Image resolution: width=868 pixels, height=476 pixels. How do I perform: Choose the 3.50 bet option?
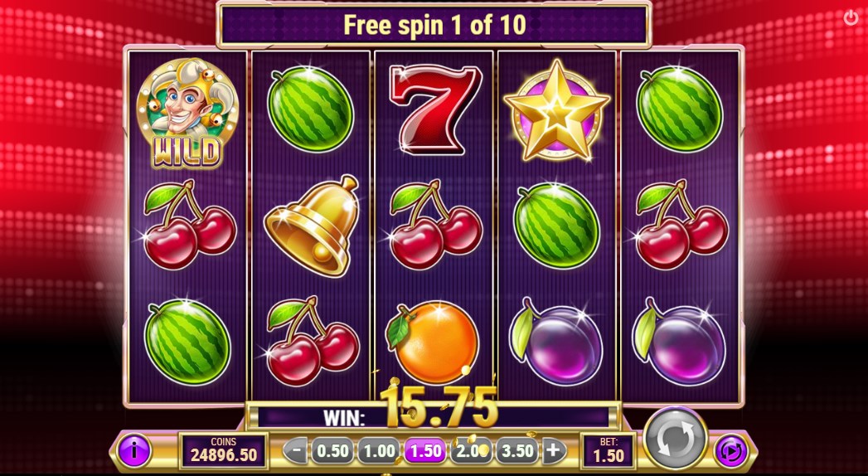click(517, 451)
